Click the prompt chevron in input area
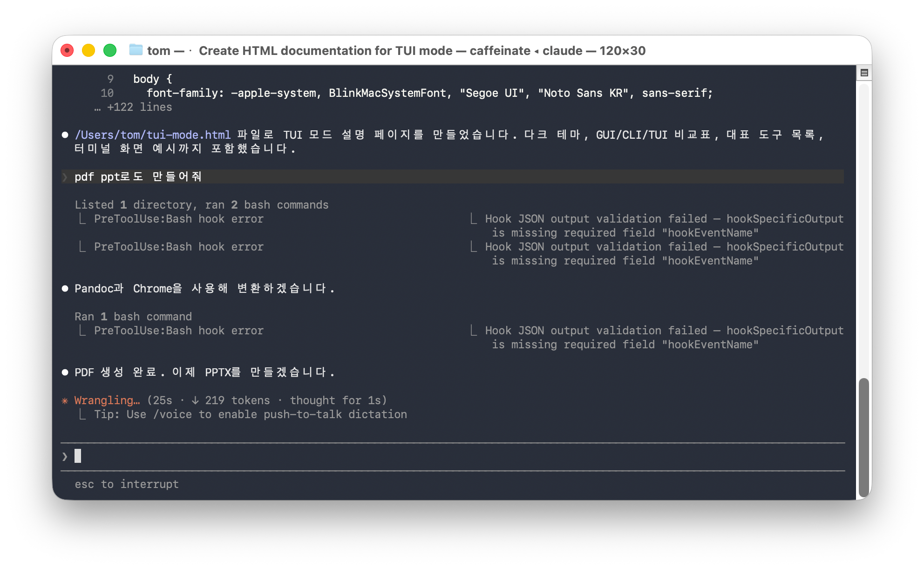 65,456
